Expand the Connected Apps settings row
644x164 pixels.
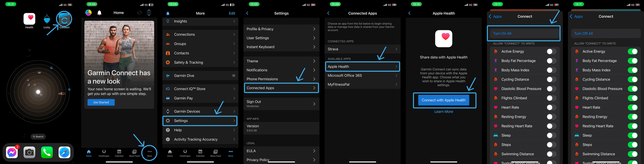click(x=281, y=88)
